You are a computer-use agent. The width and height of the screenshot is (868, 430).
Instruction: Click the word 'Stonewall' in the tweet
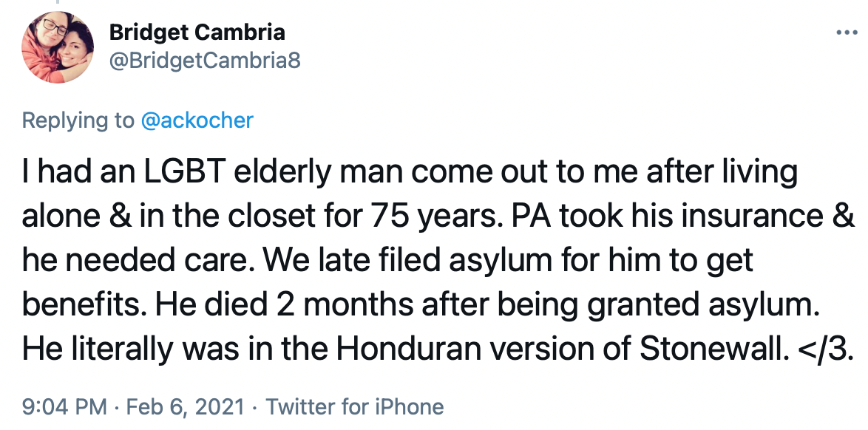point(713,348)
